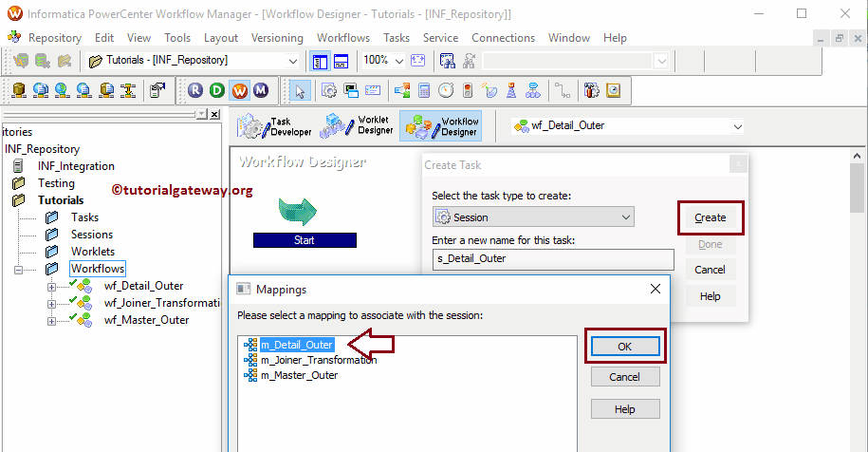
Task: Select the m_Detail_Outer mapping
Action: [297, 345]
